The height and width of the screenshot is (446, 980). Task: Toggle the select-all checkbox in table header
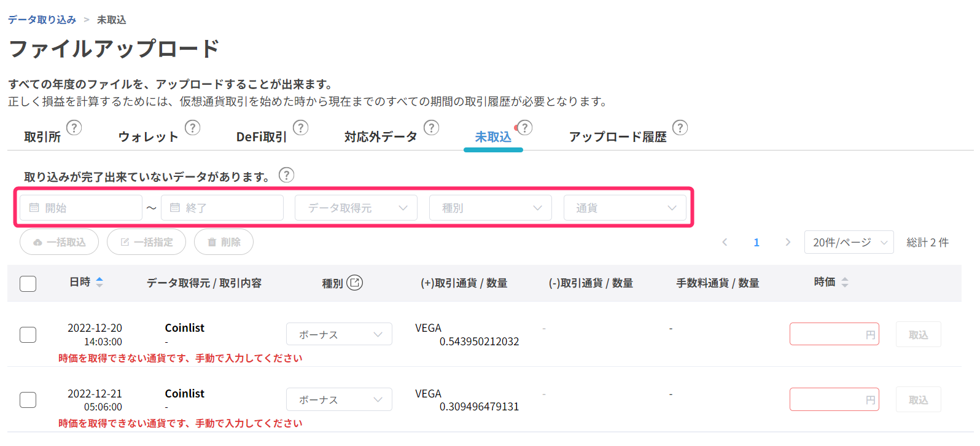[28, 284]
